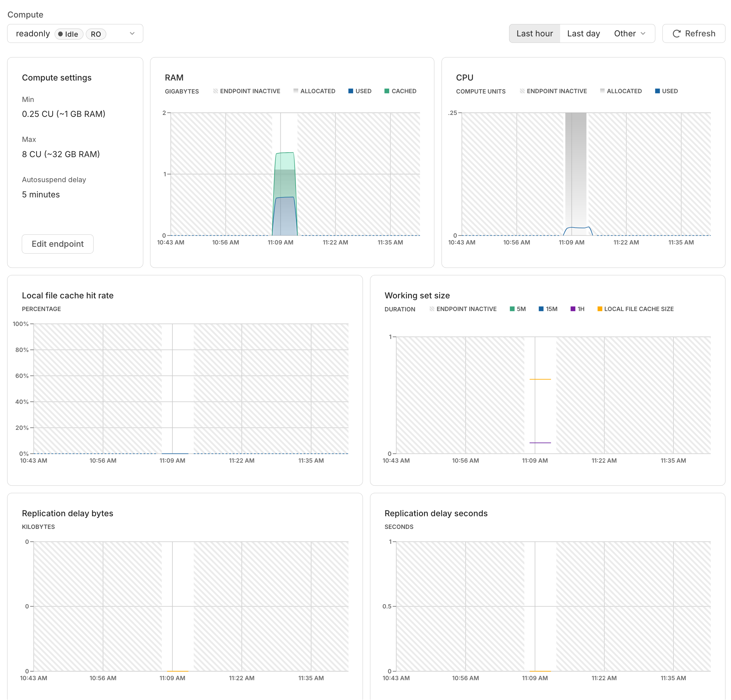Screen dimensions: 731x700
Task: Click the Refresh button
Action: 693,33
